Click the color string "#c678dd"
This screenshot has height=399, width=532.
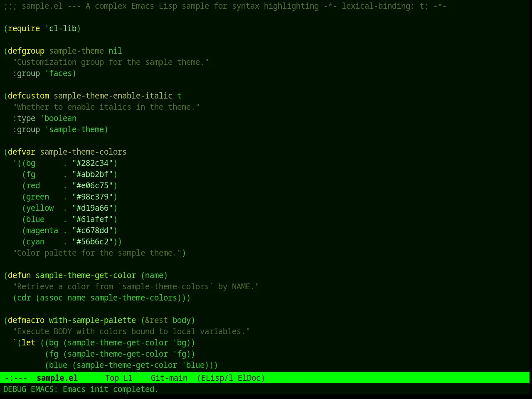click(x=93, y=230)
